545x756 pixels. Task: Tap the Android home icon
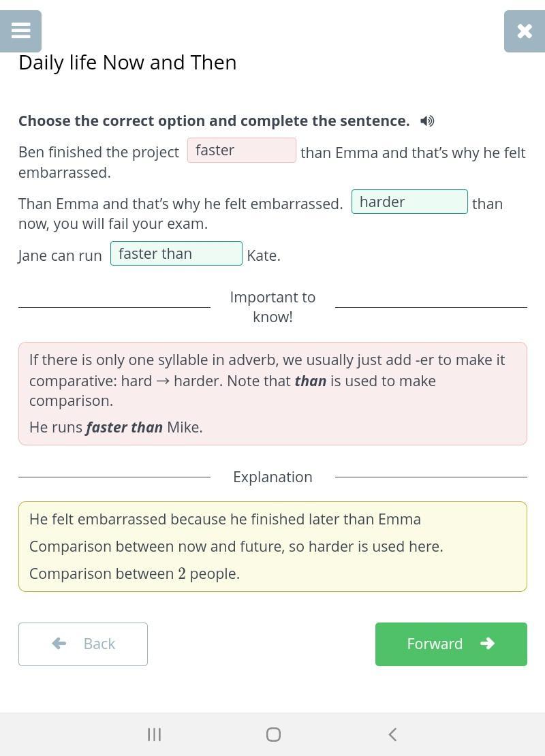click(x=273, y=734)
